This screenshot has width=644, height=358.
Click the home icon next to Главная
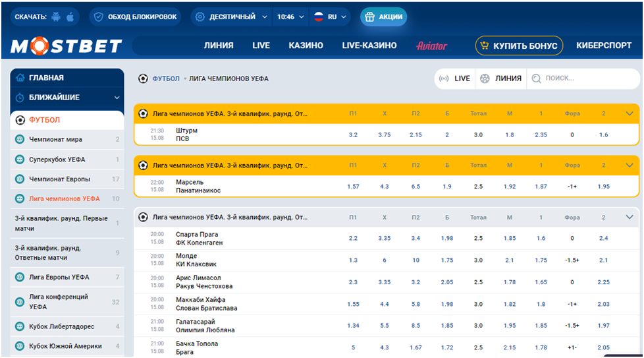point(20,78)
